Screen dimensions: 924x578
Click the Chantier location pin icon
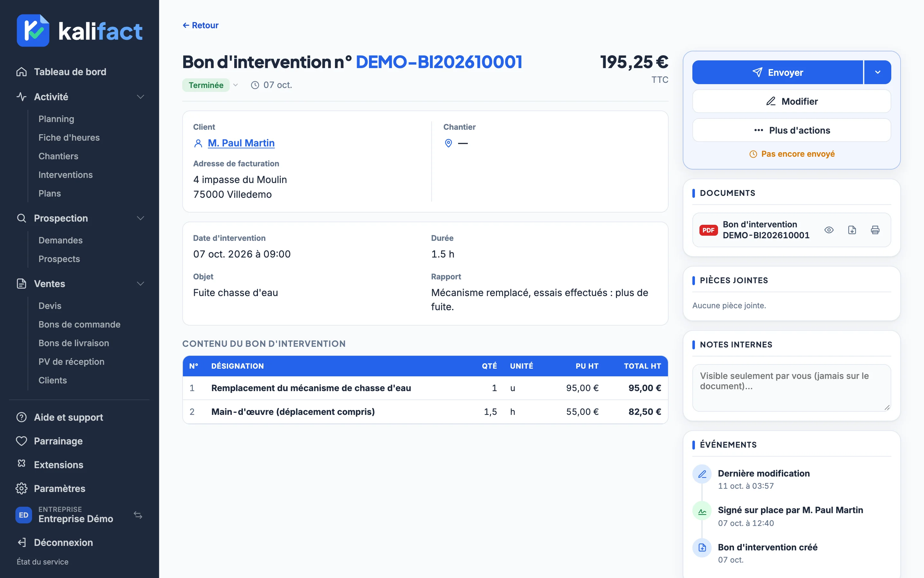(x=448, y=143)
